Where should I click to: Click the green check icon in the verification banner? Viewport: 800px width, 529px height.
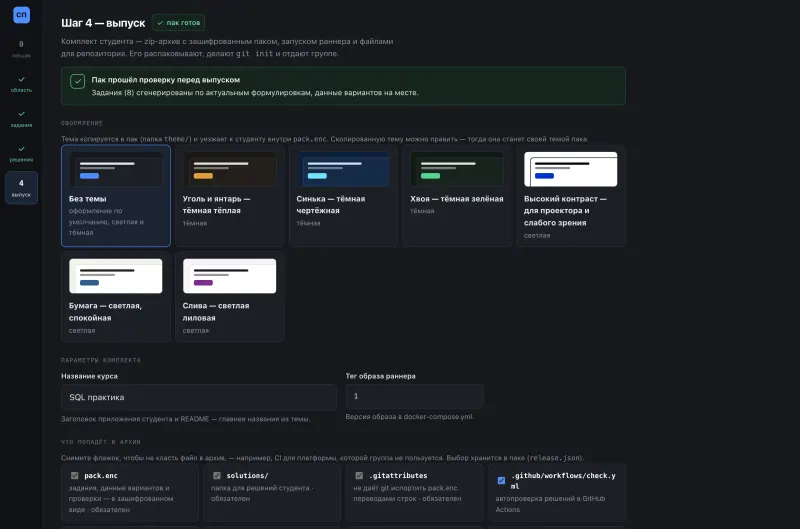78,81
